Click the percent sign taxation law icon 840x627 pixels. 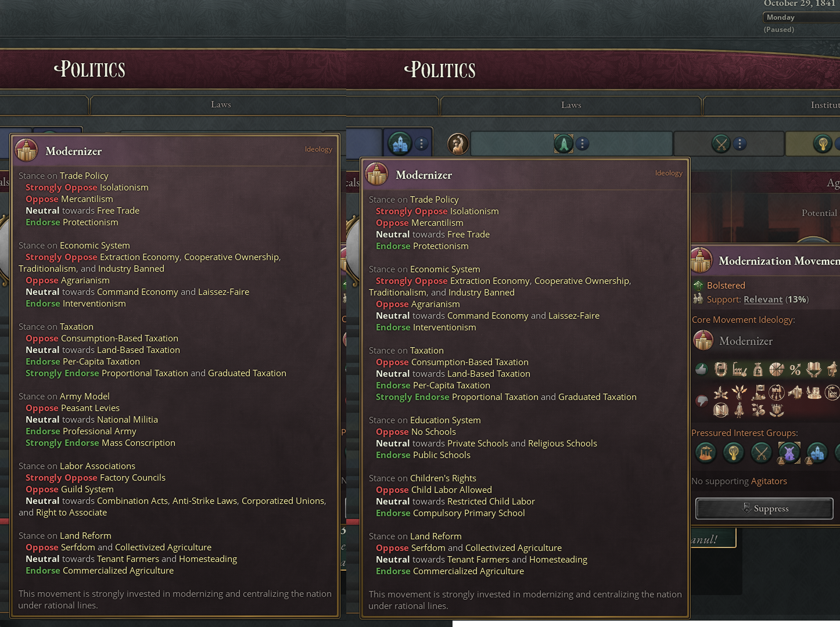795,369
